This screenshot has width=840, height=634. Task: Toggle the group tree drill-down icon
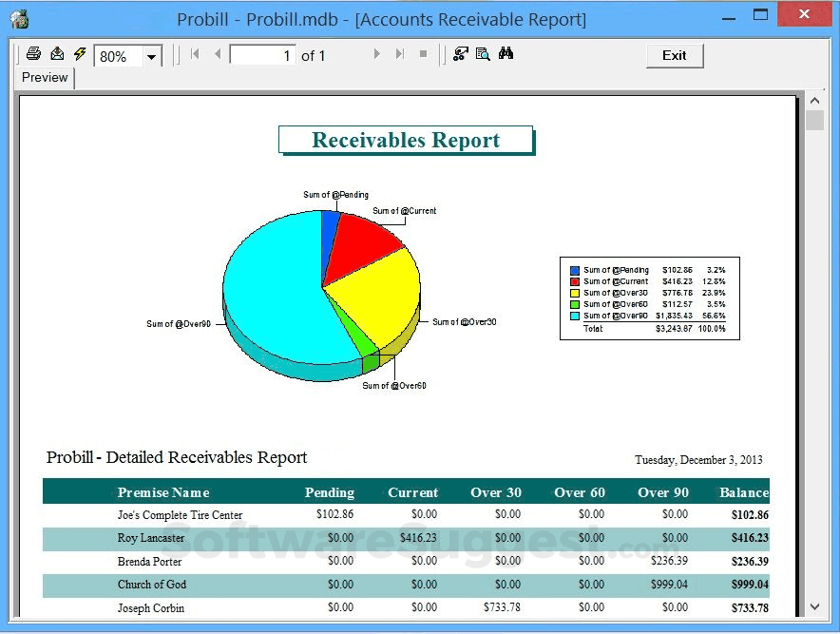(460, 54)
